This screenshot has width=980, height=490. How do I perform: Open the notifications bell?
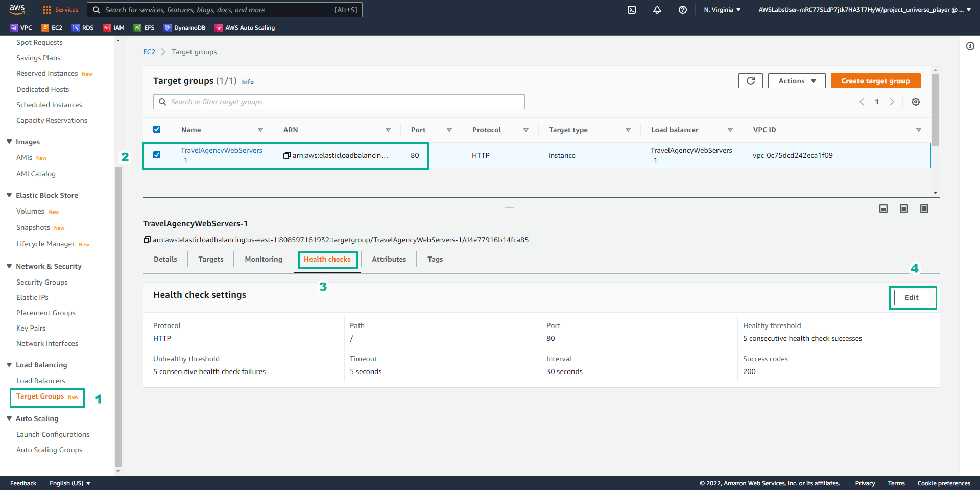click(657, 10)
